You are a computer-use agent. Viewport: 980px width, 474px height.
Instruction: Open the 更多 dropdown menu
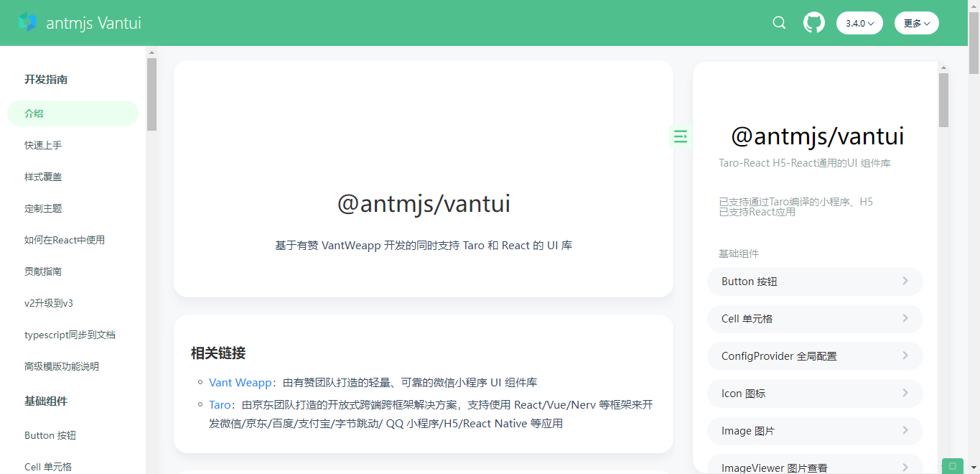pos(917,23)
